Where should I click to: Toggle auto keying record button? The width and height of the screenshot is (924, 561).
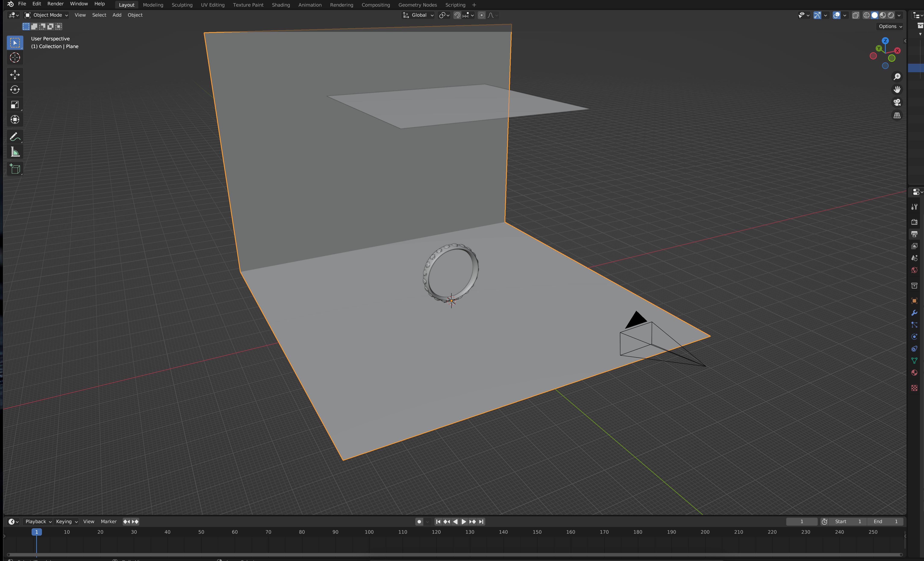tap(419, 522)
